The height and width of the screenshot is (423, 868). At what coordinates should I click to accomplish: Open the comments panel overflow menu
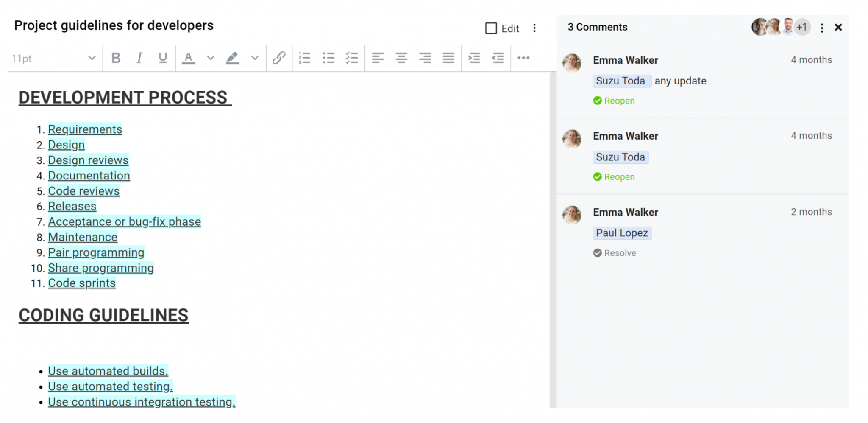(821, 27)
